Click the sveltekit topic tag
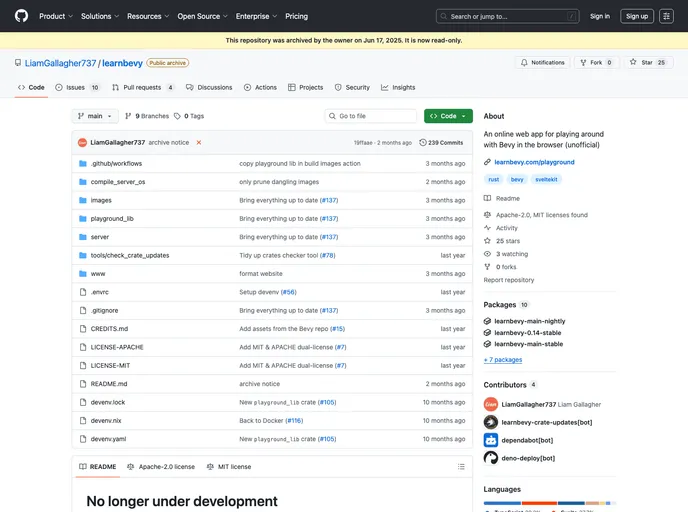This screenshot has height=512, width=688. pos(546,179)
